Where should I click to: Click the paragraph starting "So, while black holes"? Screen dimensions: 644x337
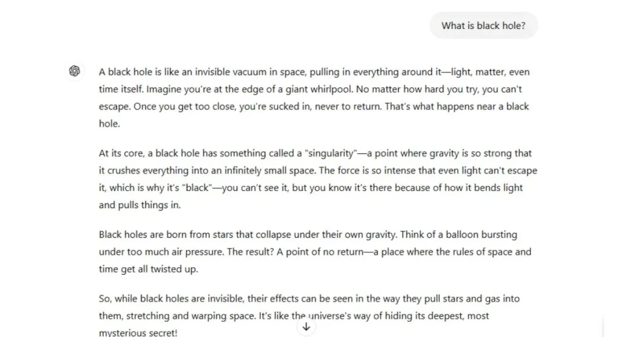(x=309, y=316)
